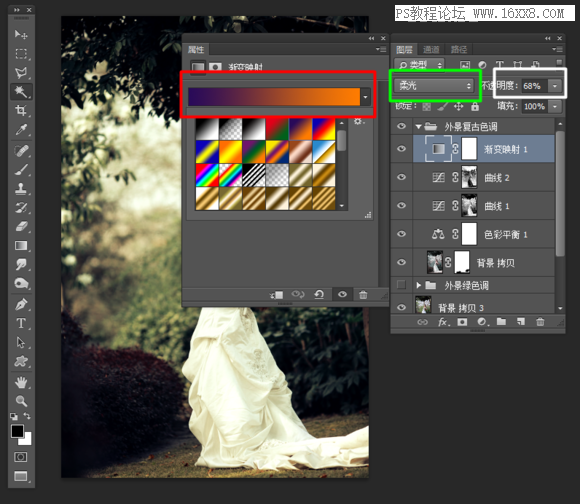The image size is (580, 504).
Task: Select the Clone Stamp tool
Action: (21, 188)
